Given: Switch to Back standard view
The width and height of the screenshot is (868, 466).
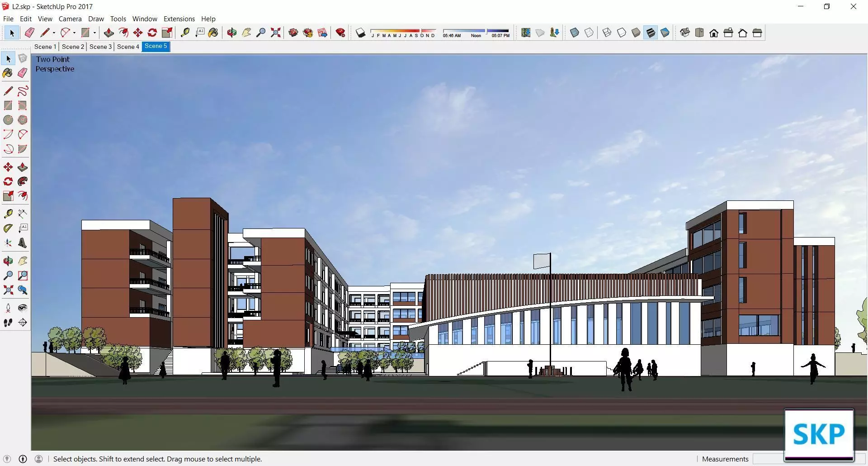Looking at the screenshot, I should tap(743, 33).
